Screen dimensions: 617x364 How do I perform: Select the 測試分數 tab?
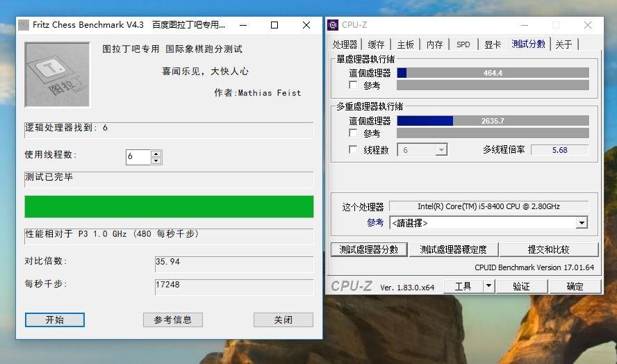pos(529,44)
